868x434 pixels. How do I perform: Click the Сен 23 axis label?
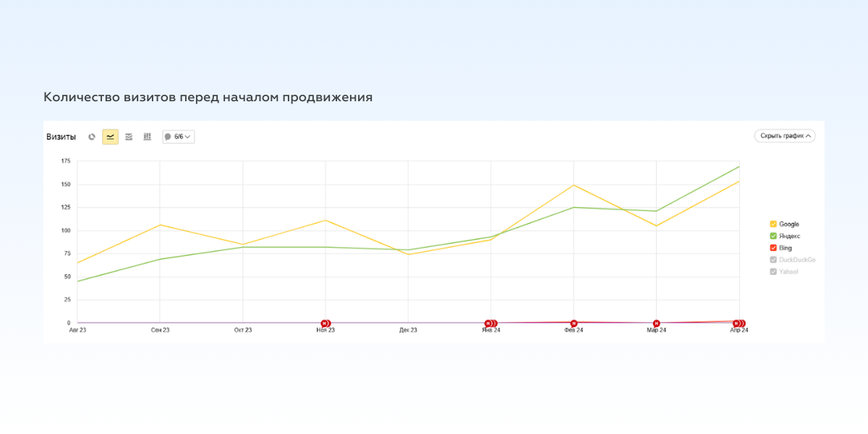(x=160, y=330)
